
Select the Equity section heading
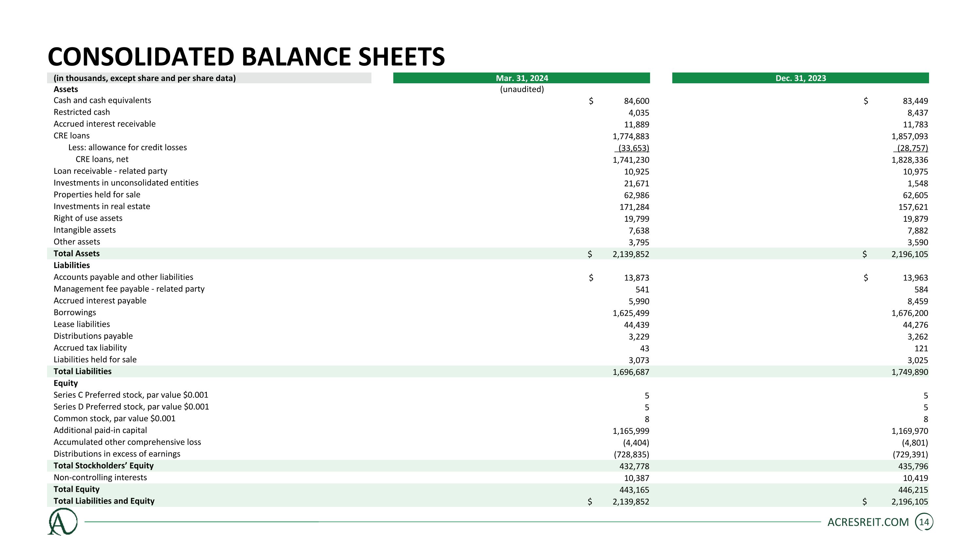click(65, 383)
